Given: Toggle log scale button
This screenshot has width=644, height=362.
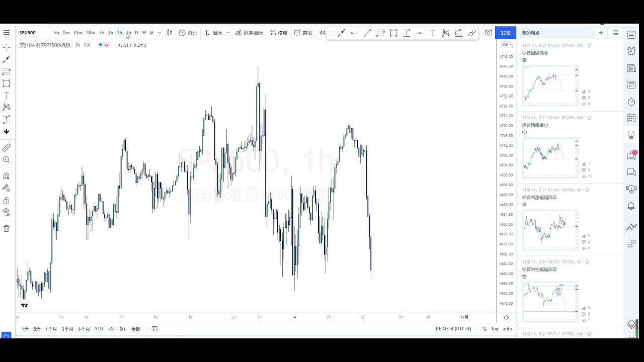Looking at the screenshot, I should coord(495,329).
